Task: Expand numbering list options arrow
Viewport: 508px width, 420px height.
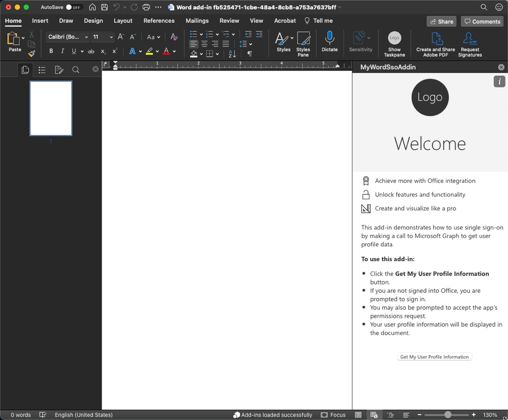Action: [217, 34]
